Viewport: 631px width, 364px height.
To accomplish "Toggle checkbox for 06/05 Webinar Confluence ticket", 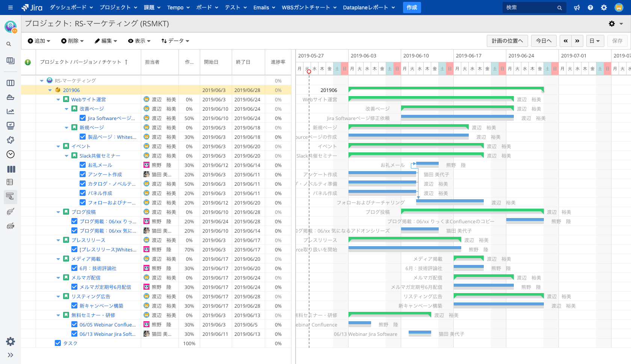I will [74, 324].
